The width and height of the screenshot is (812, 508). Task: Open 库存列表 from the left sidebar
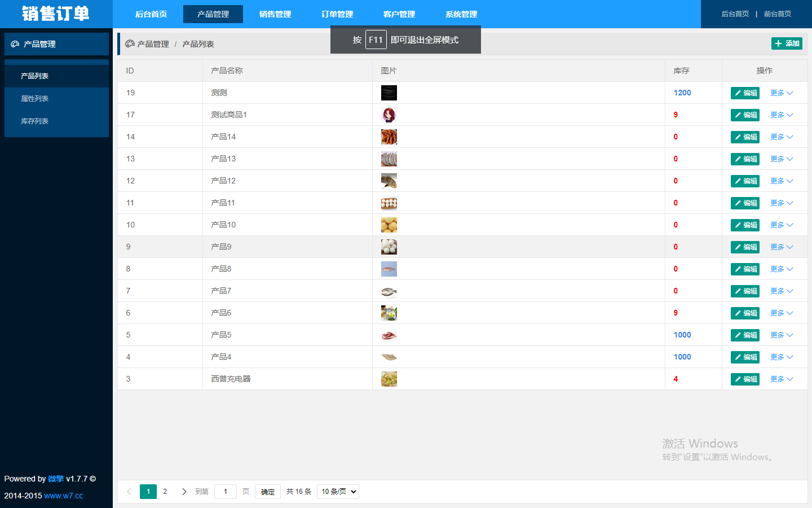(35, 121)
